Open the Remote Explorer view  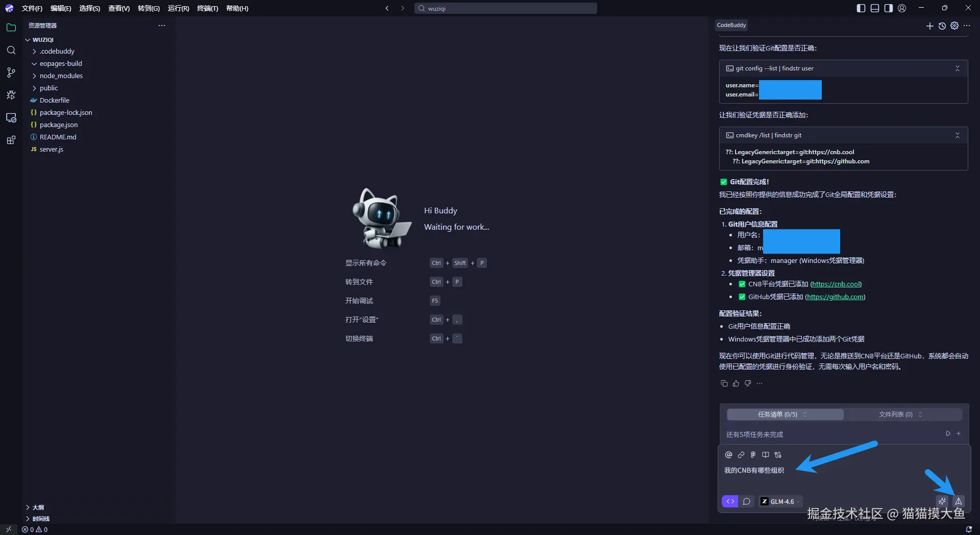[11, 117]
